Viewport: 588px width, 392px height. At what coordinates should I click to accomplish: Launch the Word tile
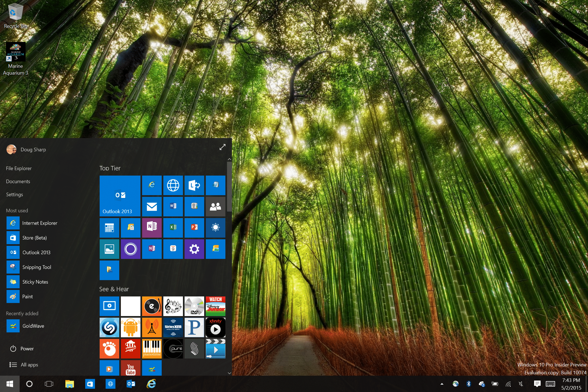[x=173, y=207]
